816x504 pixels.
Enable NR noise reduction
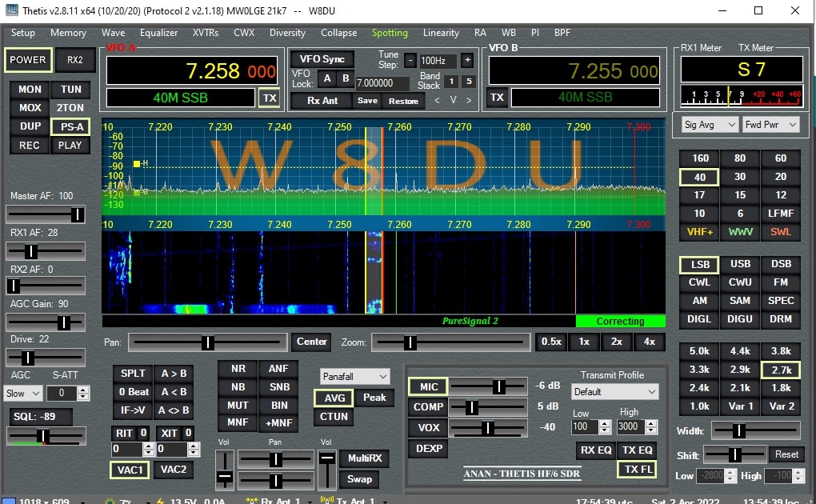[x=238, y=369]
